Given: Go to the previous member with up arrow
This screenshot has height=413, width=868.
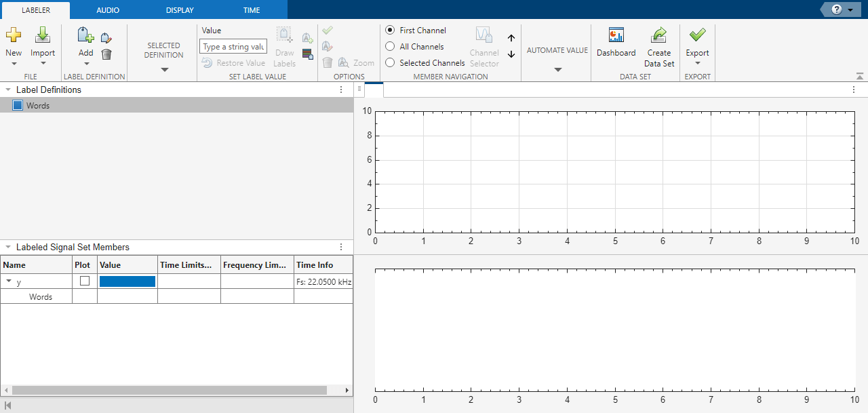Looking at the screenshot, I should pyautogui.click(x=511, y=39).
